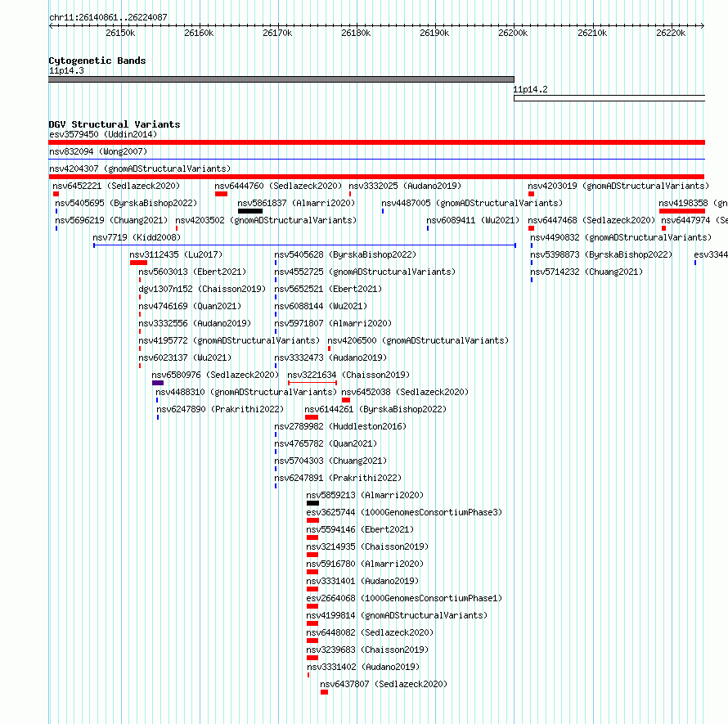
Task: Click nsv5594146 (Ebert2021) label
Action: click(x=360, y=529)
